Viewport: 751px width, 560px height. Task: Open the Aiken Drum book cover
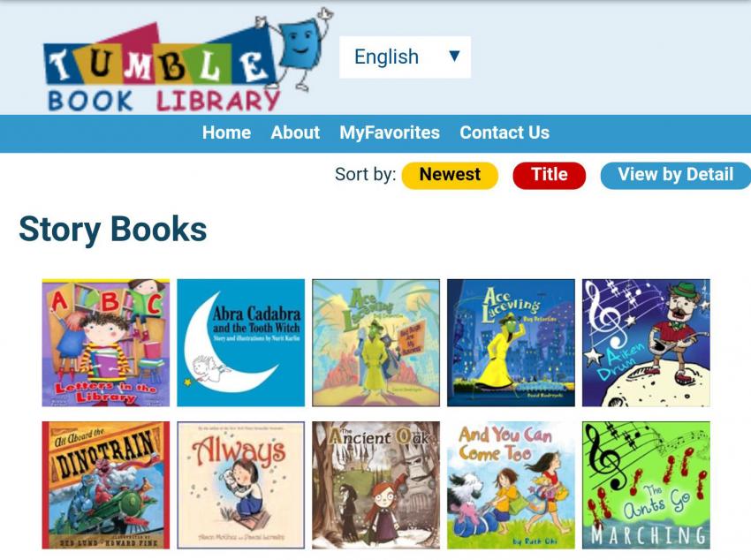click(x=646, y=343)
